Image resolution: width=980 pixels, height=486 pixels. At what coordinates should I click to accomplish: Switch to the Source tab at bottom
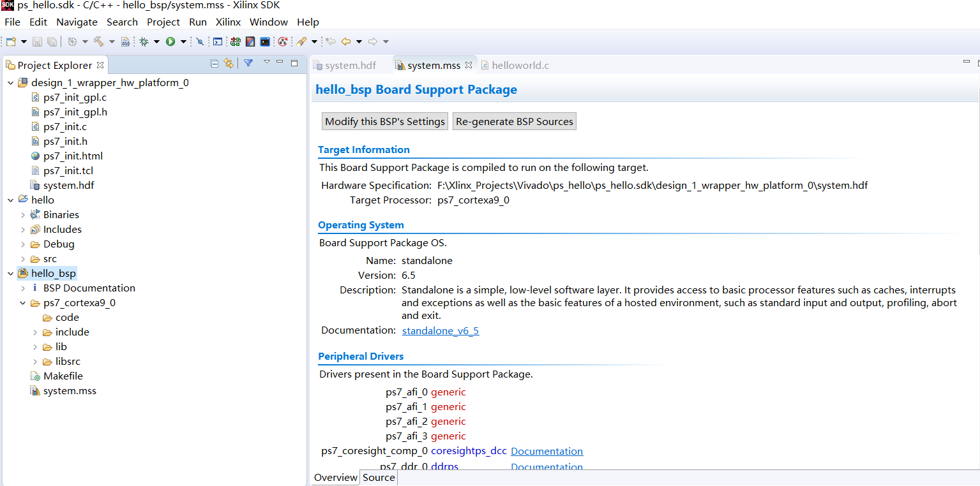point(379,478)
